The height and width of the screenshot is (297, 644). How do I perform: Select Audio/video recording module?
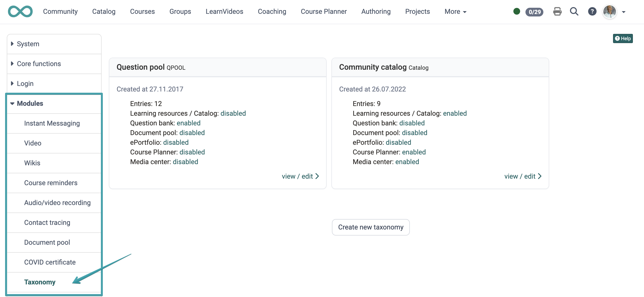(x=54, y=203)
